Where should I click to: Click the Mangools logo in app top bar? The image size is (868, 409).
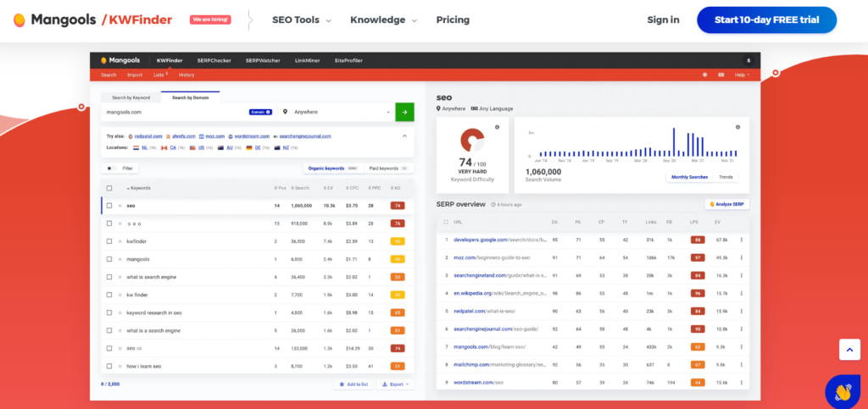(x=120, y=60)
